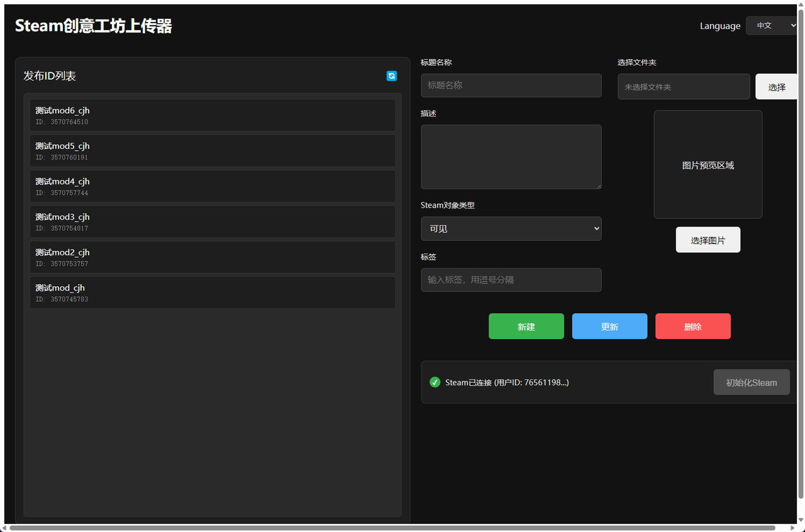Viewport: 805px width, 532px height.
Task: Select 测试mod2_cjh in the ID list
Action: click(213, 257)
